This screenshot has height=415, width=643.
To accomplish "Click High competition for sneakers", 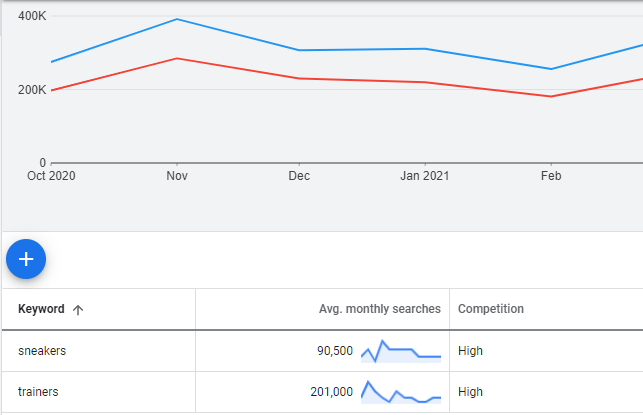I will (x=470, y=351).
